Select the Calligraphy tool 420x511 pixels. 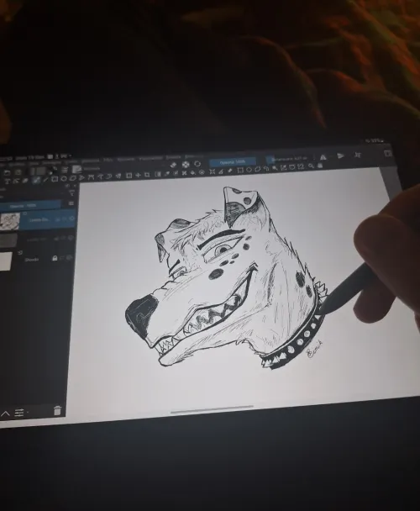[25, 180]
